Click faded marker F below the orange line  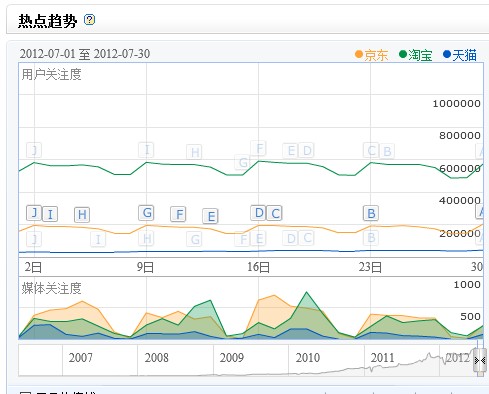[242, 239]
